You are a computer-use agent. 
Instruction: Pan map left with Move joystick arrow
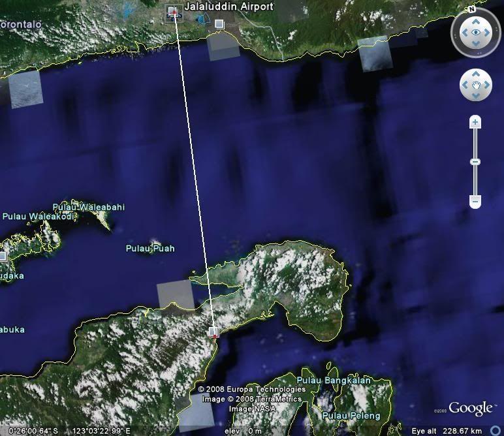click(465, 85)
